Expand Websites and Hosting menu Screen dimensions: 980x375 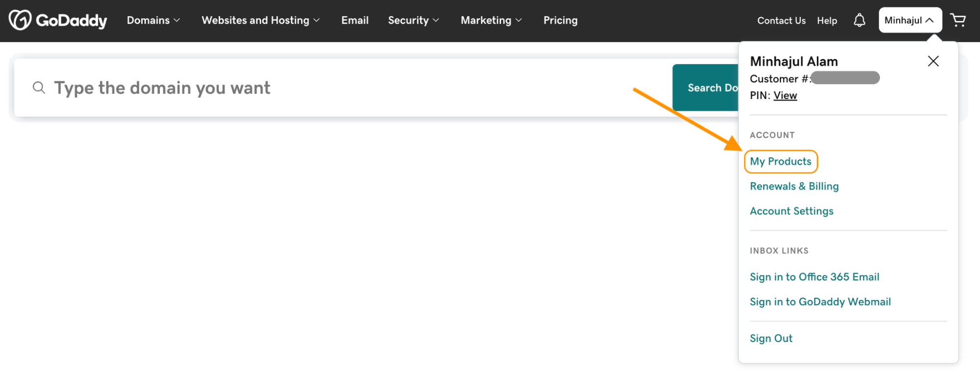click(261, 20)
